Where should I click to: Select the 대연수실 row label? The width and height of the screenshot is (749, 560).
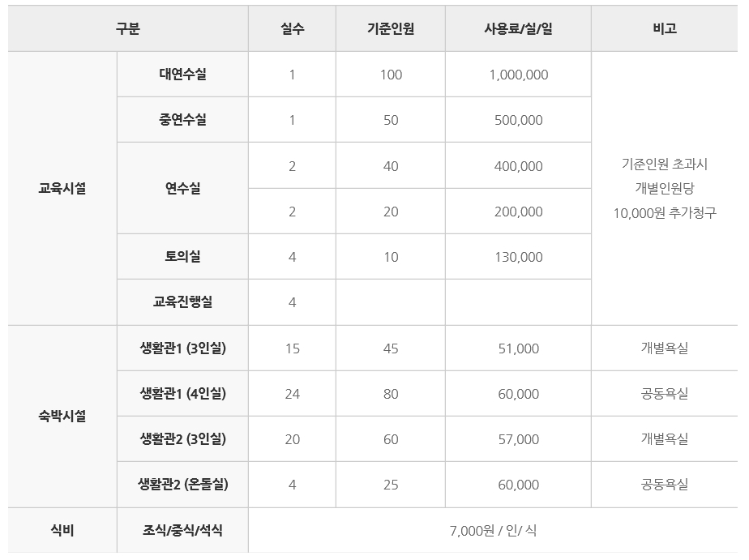point(182,75)
